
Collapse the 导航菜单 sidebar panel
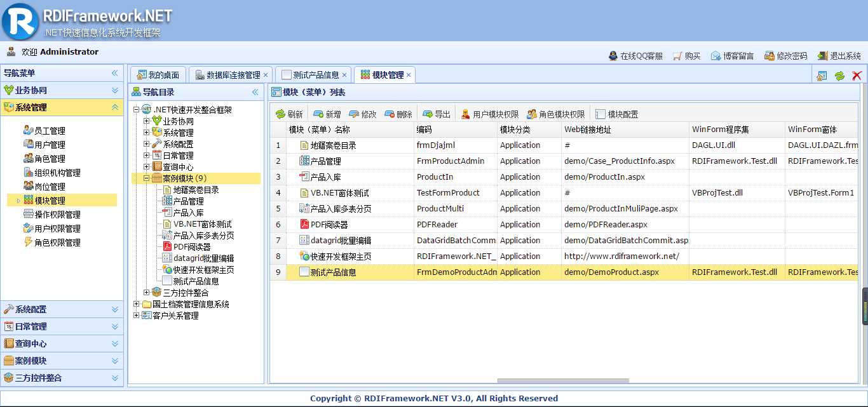click(115, 73)
